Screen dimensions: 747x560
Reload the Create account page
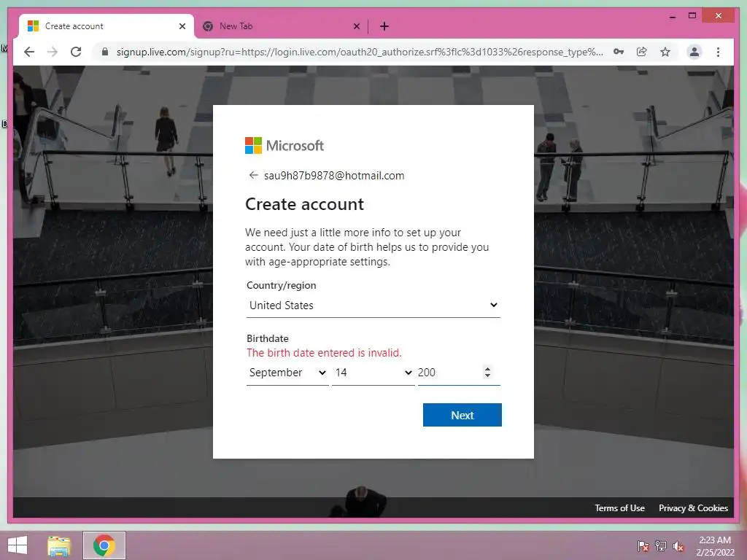pos(76,52)
